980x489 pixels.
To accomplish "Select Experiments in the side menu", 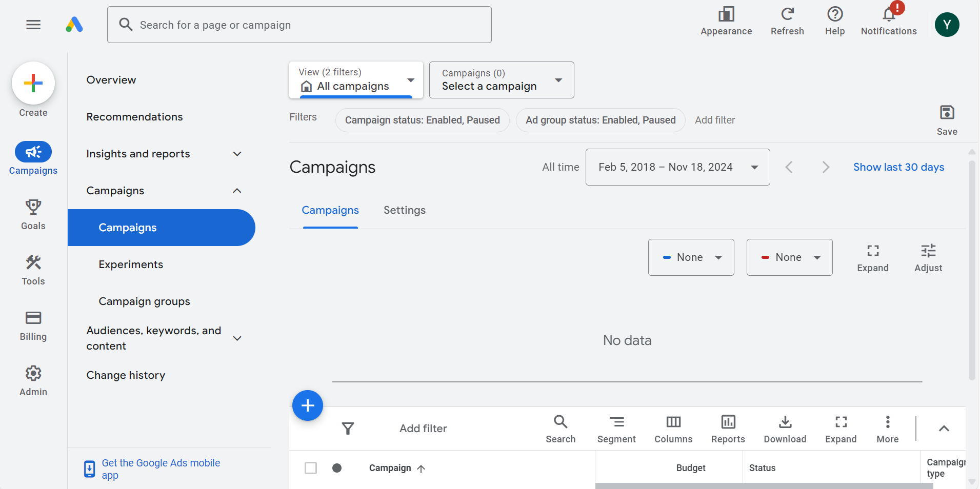I will (131, 264).
